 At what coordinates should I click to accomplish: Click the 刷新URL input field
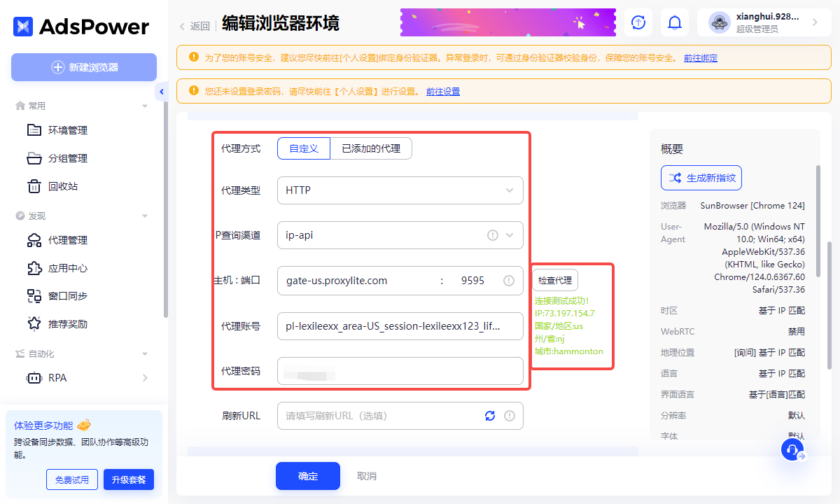click(400, 416)
